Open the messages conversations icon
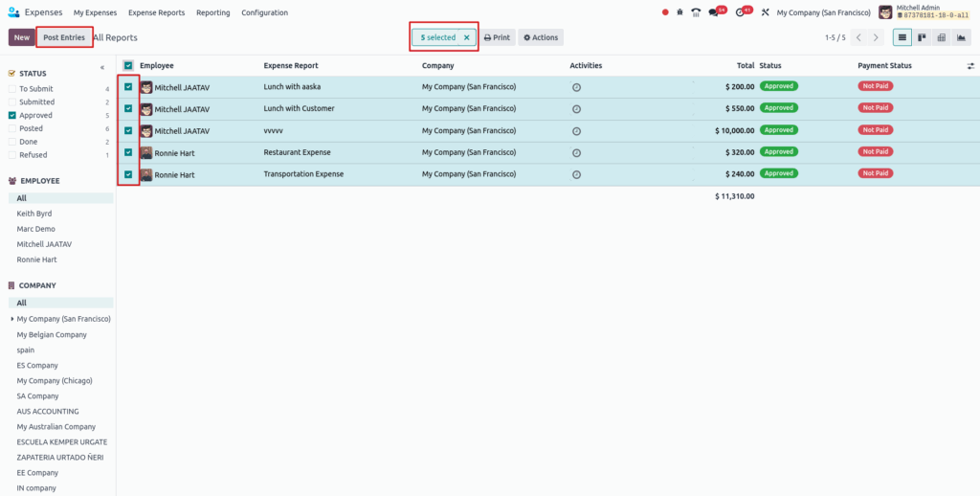This screenshot has height=496, width=980. coord(714,12)
